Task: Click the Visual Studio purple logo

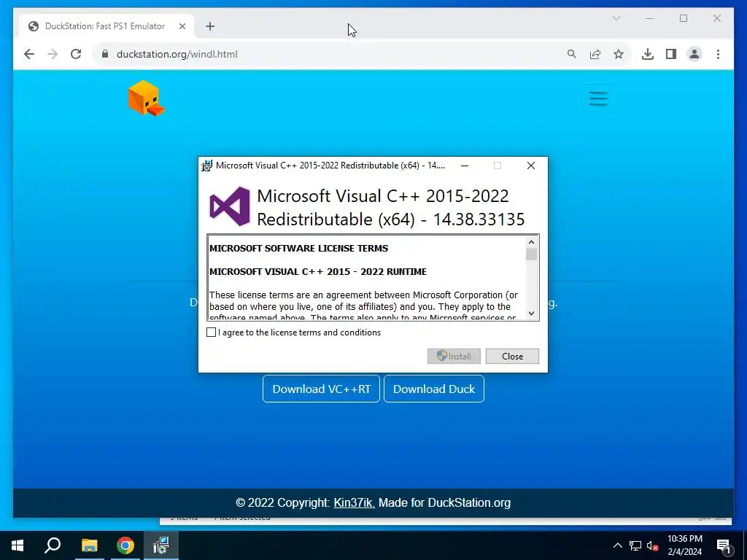Action: 230,206
